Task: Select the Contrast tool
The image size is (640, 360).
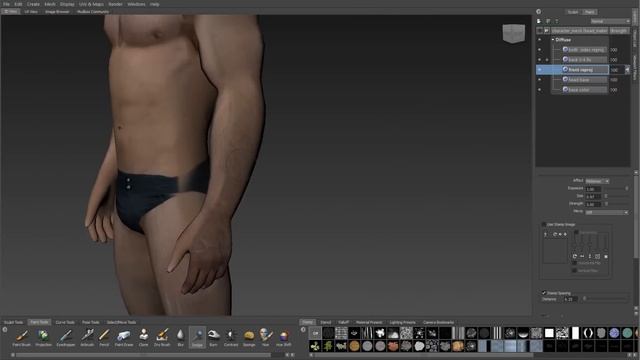Action: click(231, 337)
